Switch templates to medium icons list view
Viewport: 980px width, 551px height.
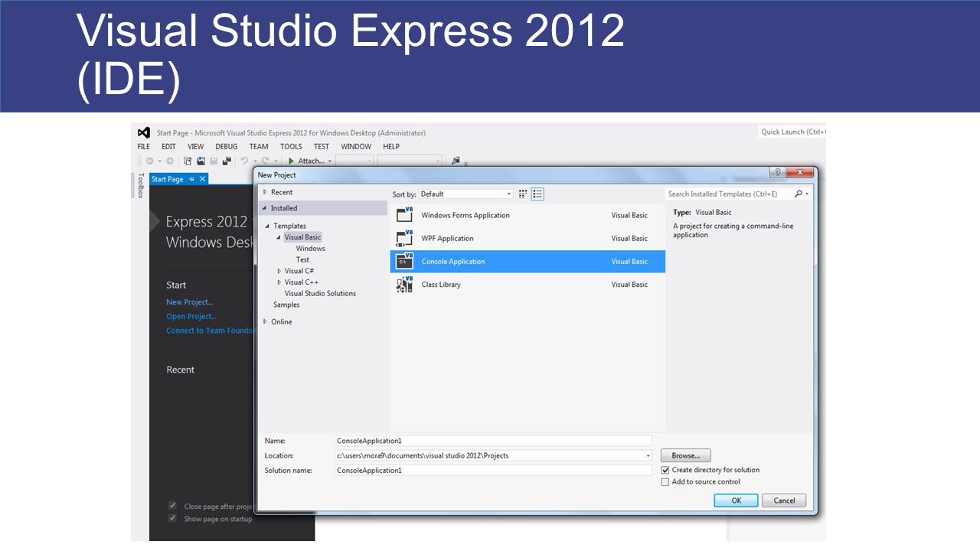(x=537, y=194)
